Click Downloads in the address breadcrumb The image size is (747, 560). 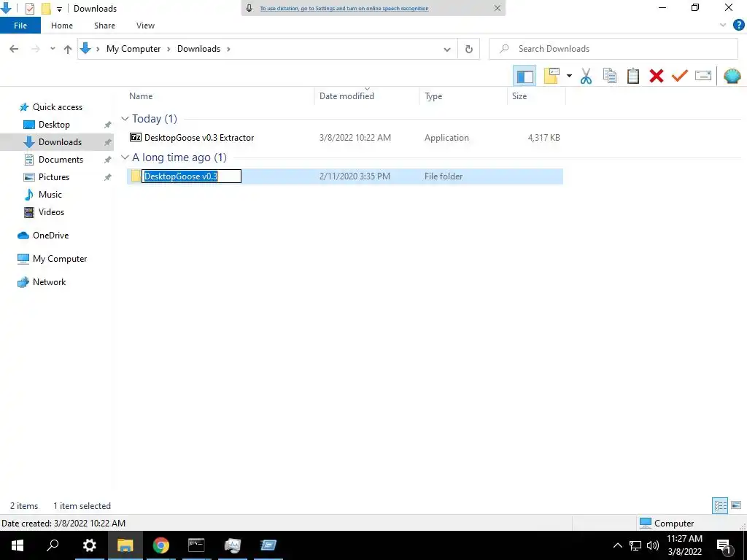[x=198, y=49]
